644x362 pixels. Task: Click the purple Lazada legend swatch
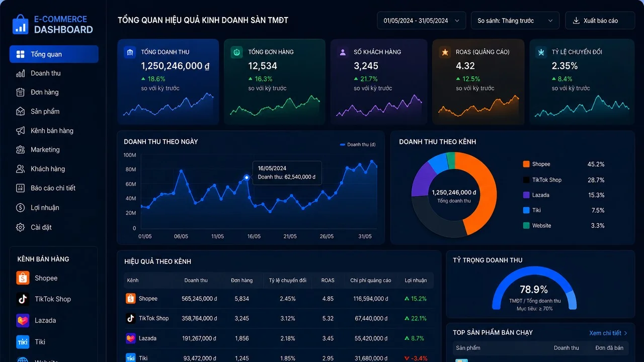pos(526,195)
